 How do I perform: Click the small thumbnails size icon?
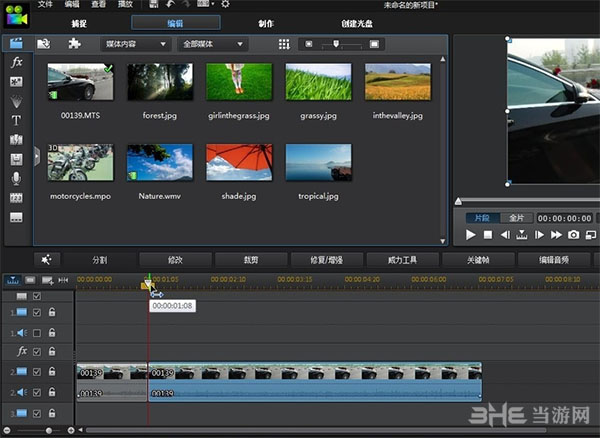[309, 44]
